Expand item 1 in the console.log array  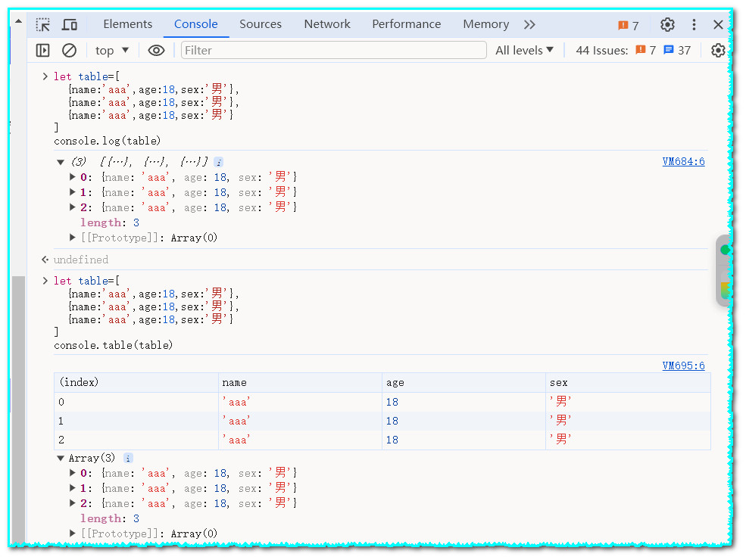pos(72,192)
